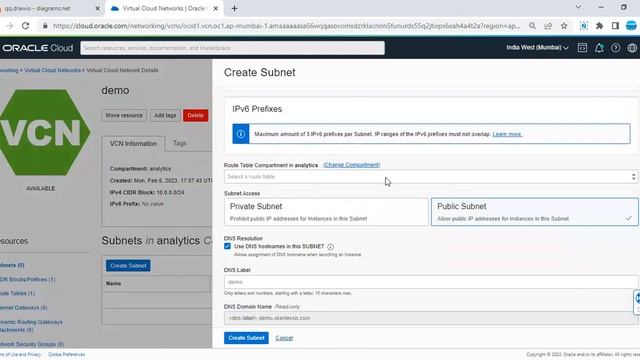Click Learn more link in IPv6 notice

click(x=507, y=134)
